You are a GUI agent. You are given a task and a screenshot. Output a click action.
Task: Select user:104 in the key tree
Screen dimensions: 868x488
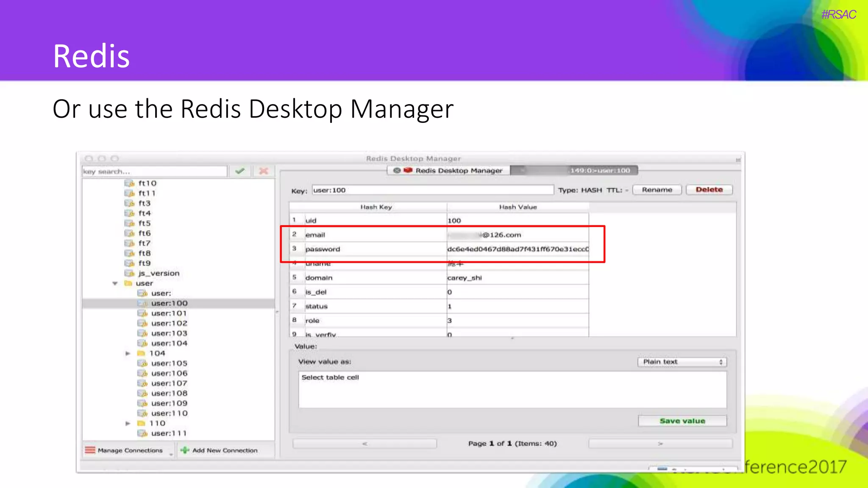tap(169, 343)
